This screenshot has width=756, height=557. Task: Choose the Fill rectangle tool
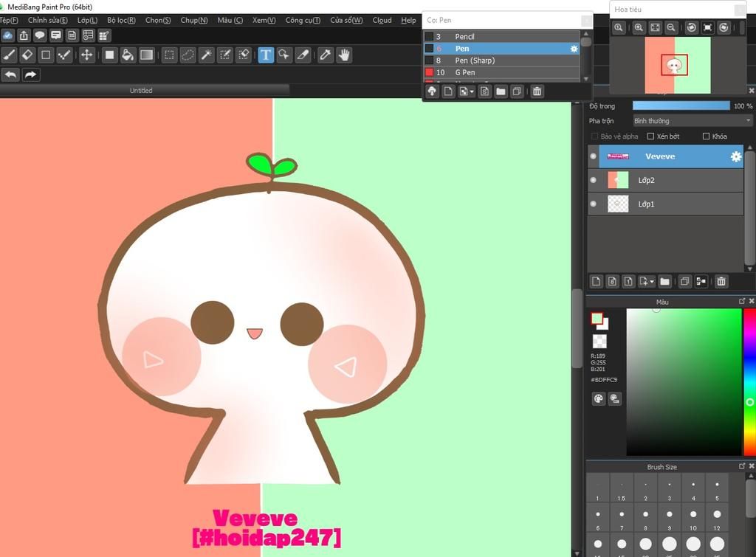point(109,55)
